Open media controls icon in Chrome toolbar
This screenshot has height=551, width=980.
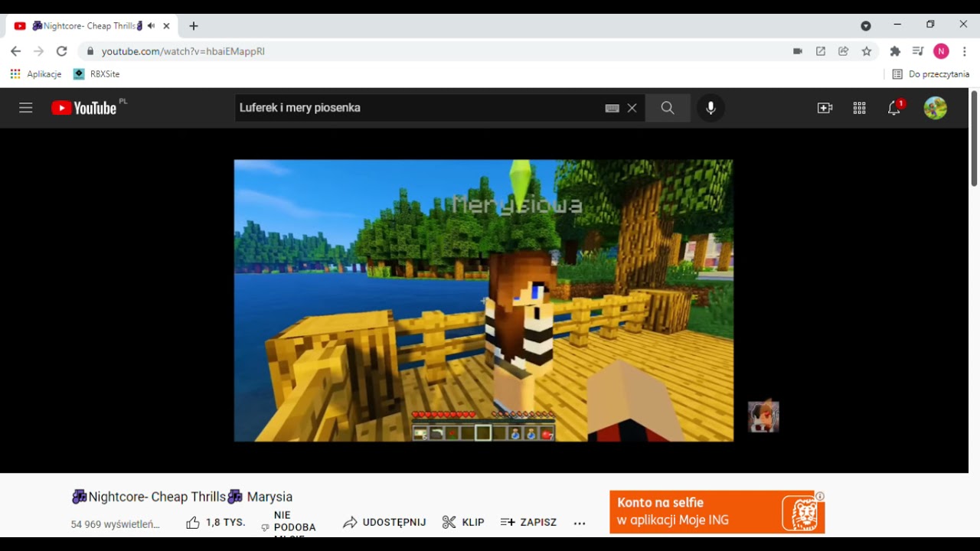coord(918,51)
